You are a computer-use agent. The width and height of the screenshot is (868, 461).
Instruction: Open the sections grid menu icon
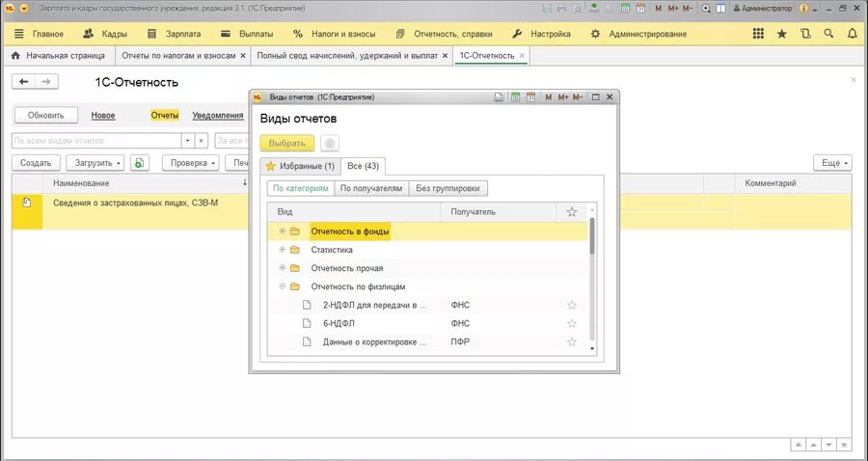click(758, 34)
